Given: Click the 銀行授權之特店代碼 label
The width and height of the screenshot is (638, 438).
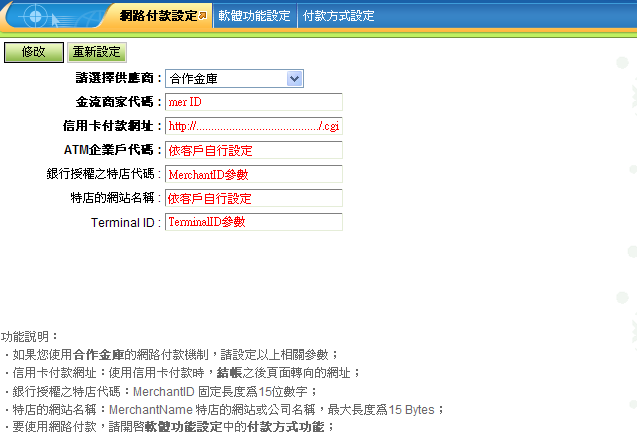Looking at the screenshot, I should coord(104,174).
